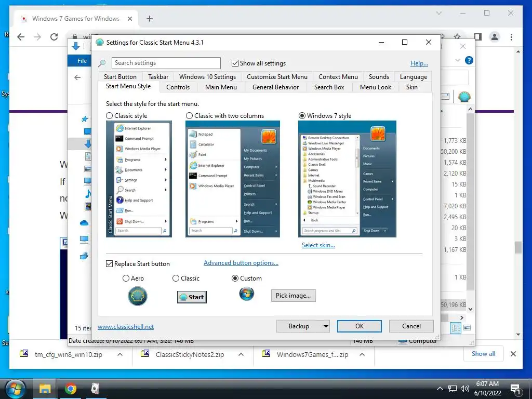Screen dimensions: 532x399
Task: Switch to the Skin tab
Action: tap(412, 87)
